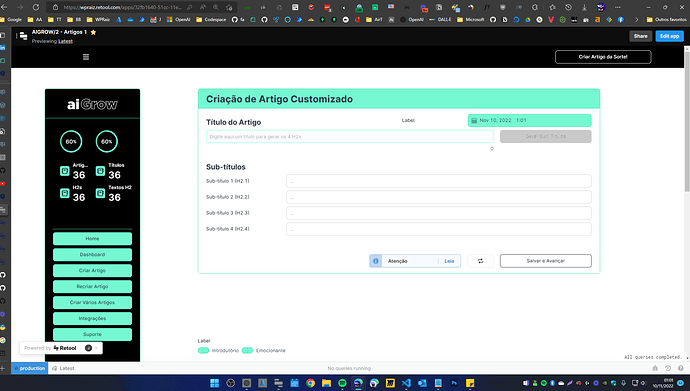Open Spotify from the taskbar
The width and height of the screenshot is (690, 391).
(x=342, y=383)
